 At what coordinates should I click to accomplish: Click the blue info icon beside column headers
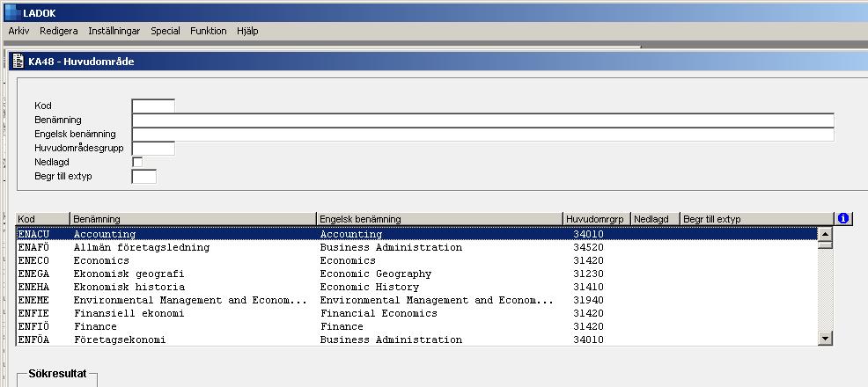point(843,218)
